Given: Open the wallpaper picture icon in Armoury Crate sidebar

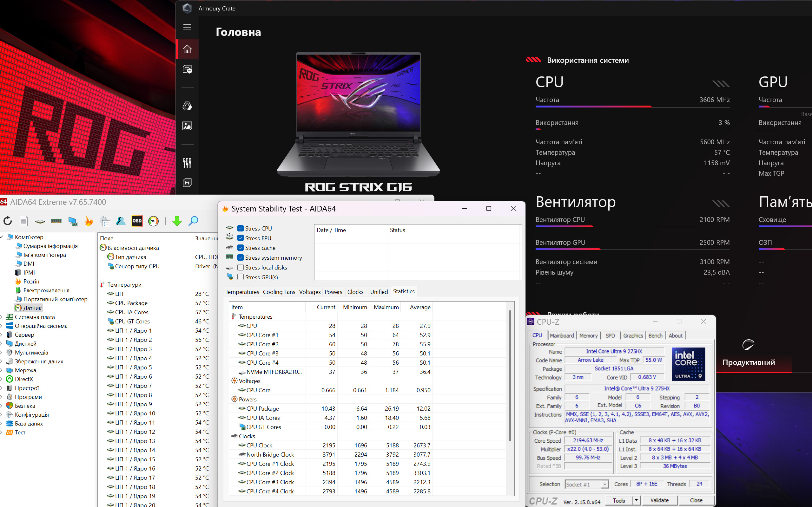Looking at the screenshot, I should tap(187, 126).
